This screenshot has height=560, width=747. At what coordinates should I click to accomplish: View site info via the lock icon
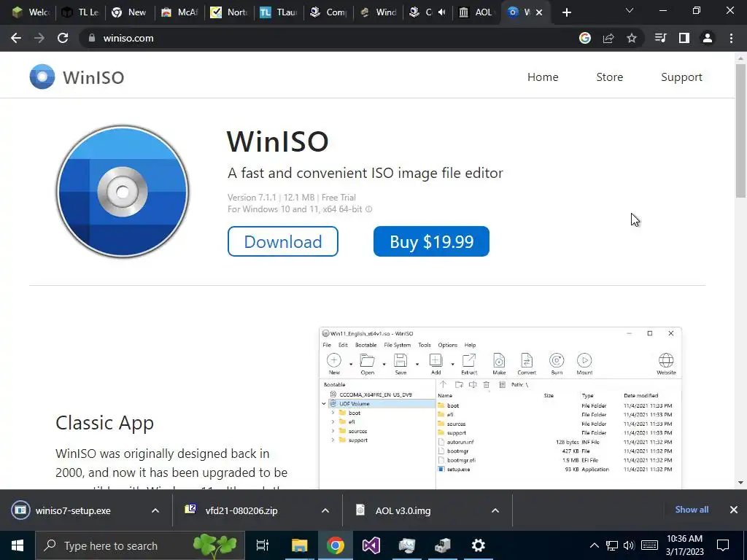(92, 38)
